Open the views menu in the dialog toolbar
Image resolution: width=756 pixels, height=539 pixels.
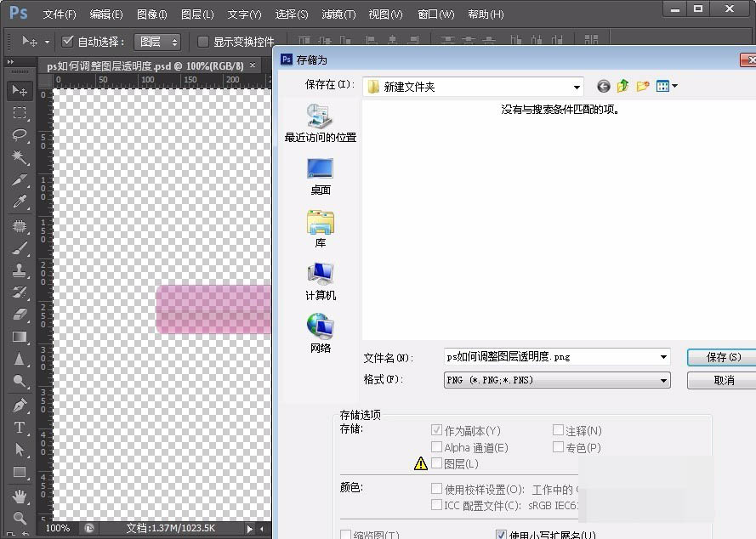[665, 86]
